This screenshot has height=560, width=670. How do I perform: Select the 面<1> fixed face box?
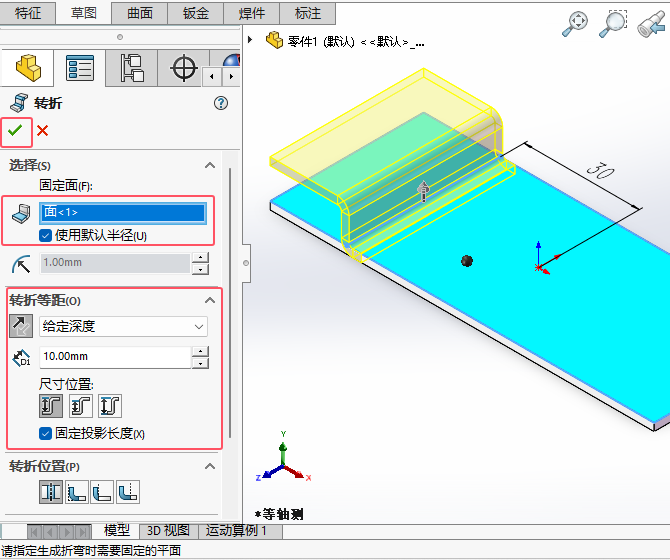coord(123,213)
